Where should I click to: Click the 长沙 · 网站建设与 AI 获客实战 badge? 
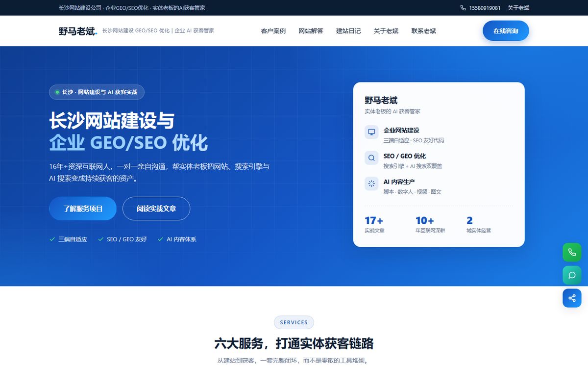coord(97,92)
